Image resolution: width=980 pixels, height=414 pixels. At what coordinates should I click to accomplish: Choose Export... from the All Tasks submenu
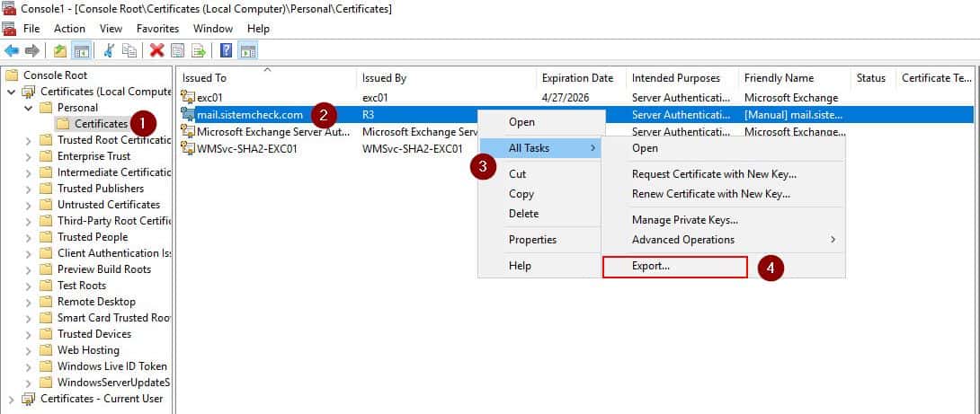675,266
